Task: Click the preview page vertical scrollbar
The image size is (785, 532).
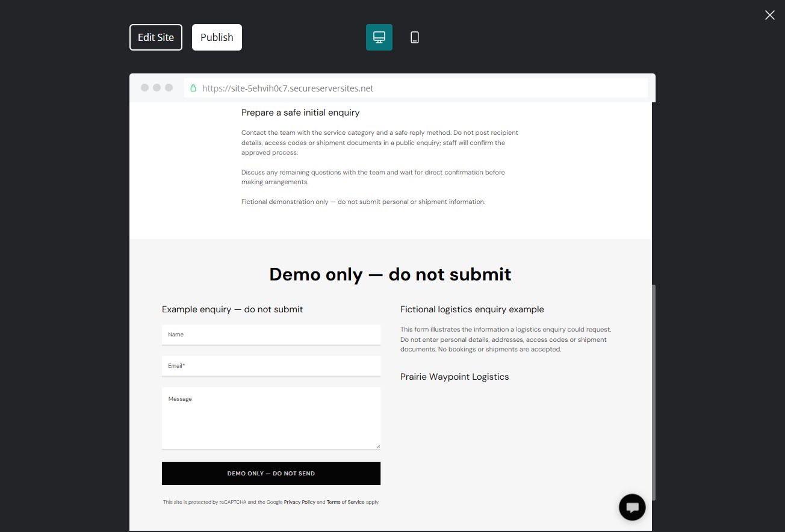Action: pos(654,392)
